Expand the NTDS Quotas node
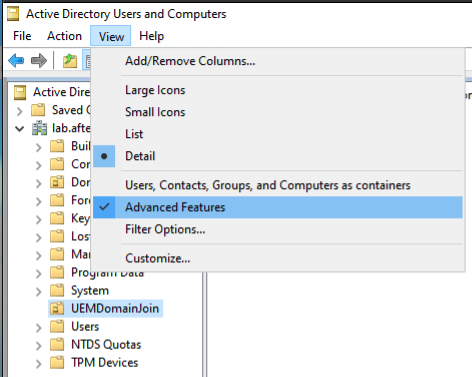472x377 pixels. coord(39,345)
